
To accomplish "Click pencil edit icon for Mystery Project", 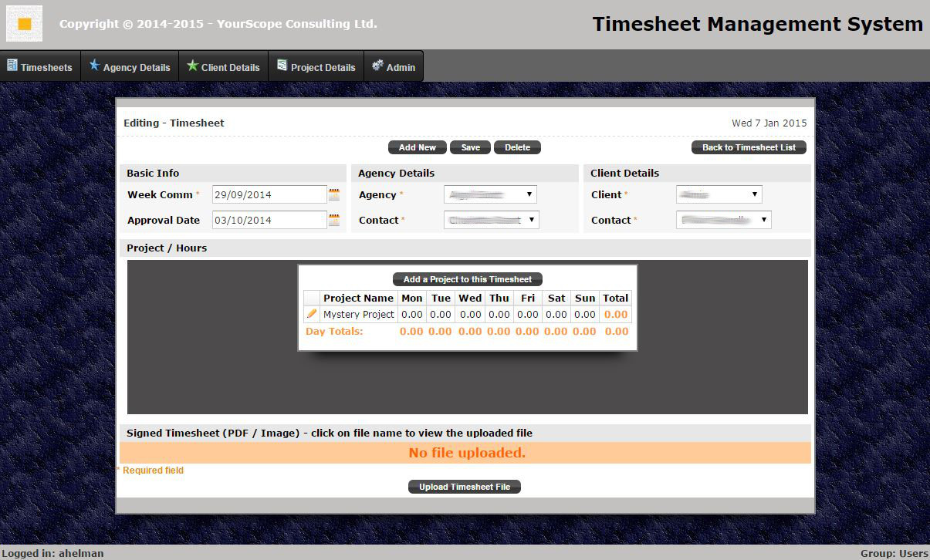I will coord(312,314).
